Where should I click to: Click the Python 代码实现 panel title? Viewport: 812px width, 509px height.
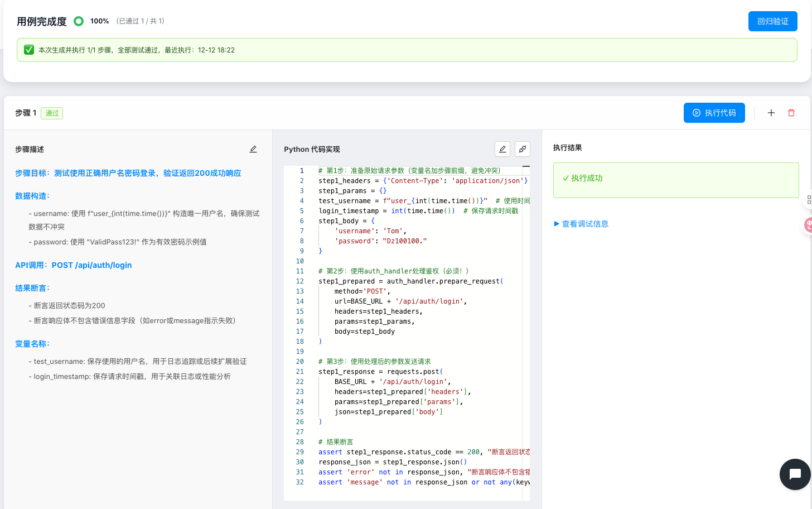pos(312,149)
